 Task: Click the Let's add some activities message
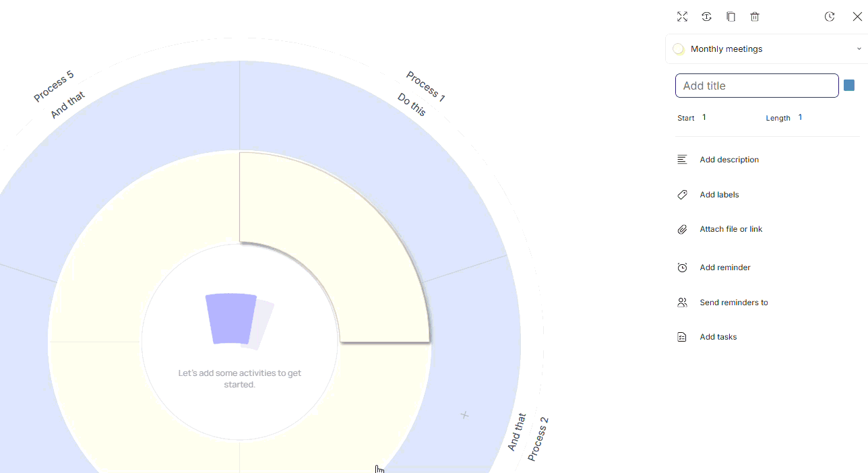239,379
